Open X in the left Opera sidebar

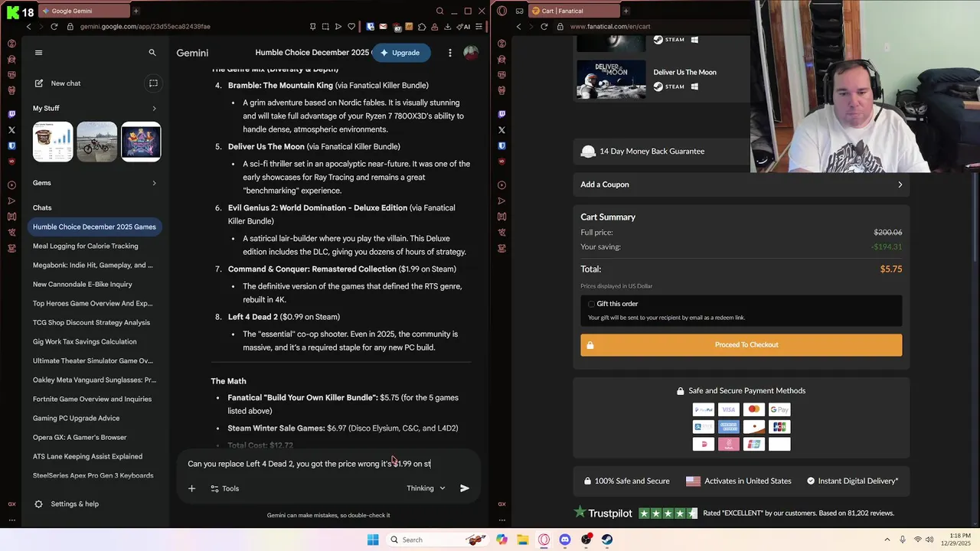point(11,130)
